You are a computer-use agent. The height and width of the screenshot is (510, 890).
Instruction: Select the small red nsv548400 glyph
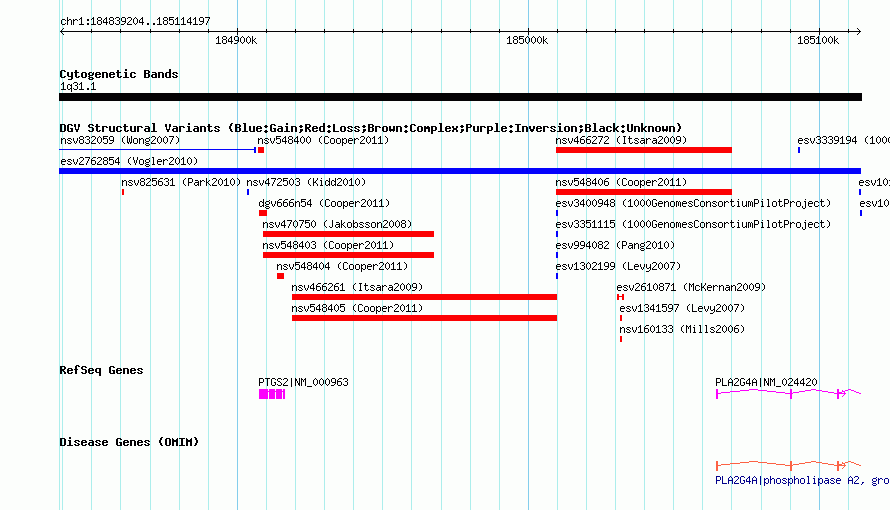[x=261, y=150]
